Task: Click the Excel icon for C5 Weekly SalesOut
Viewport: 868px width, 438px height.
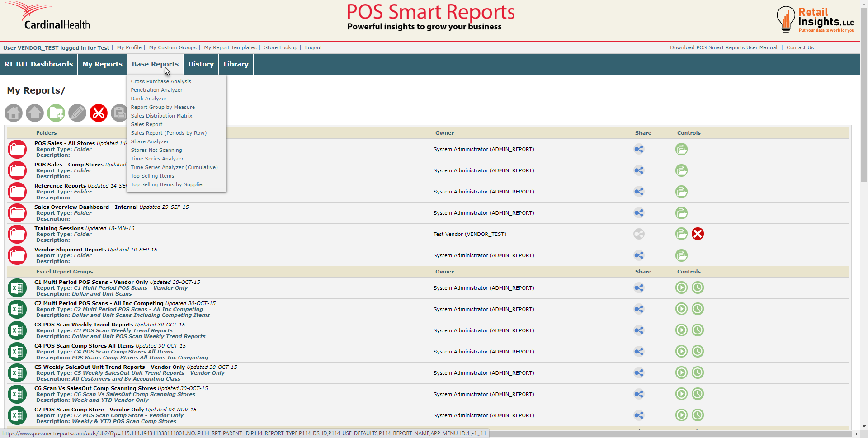Action: 17,373
